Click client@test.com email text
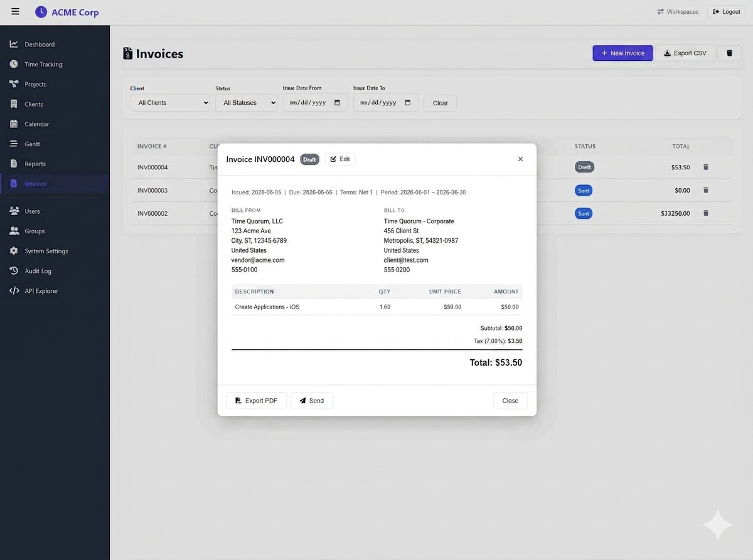753x560 pixels. click(x=406, y=260)
